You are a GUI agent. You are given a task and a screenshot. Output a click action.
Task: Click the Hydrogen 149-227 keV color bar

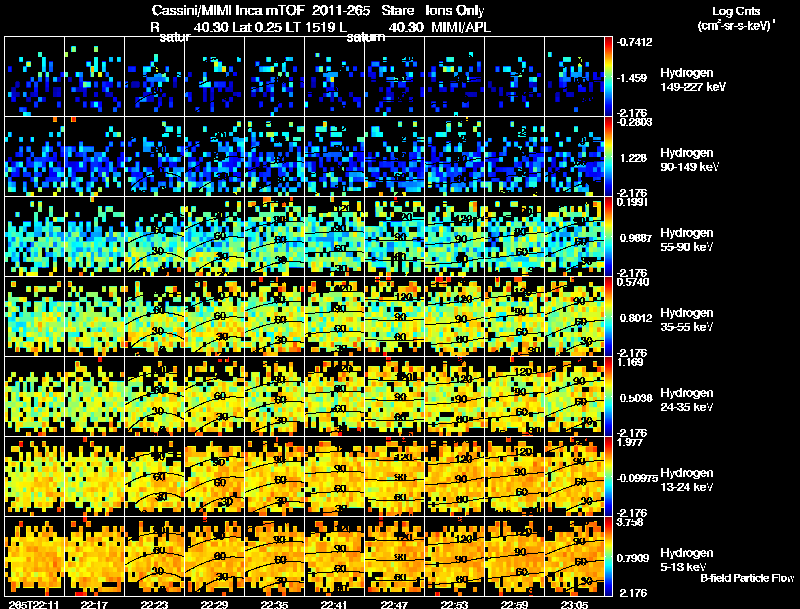[609, 77]
